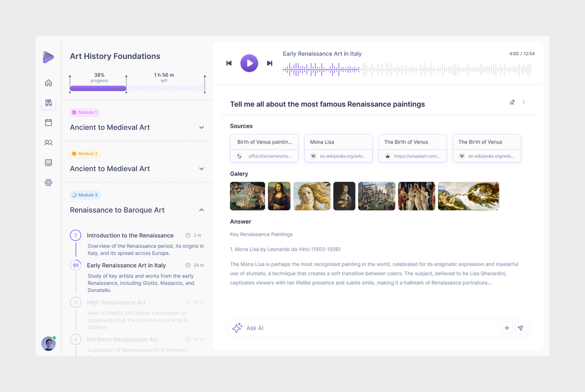Click the Galery section heading
Viewport: 585px width, 392px height.
[239, 174]
